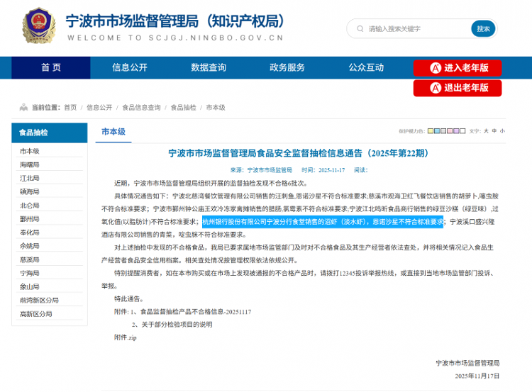The height and width of the screenshot is (392, 532).
Task: Click the 退出老年版 exit senior mode button
Action: [x=457, y=89]
